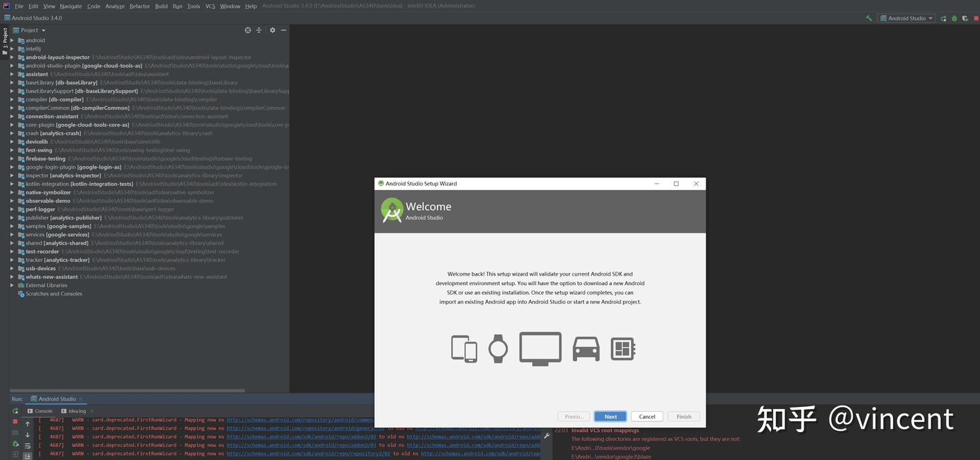Click the Collapse All icon in Project panel
Viewport: 980px width, 460px height.
pos(259,30)
